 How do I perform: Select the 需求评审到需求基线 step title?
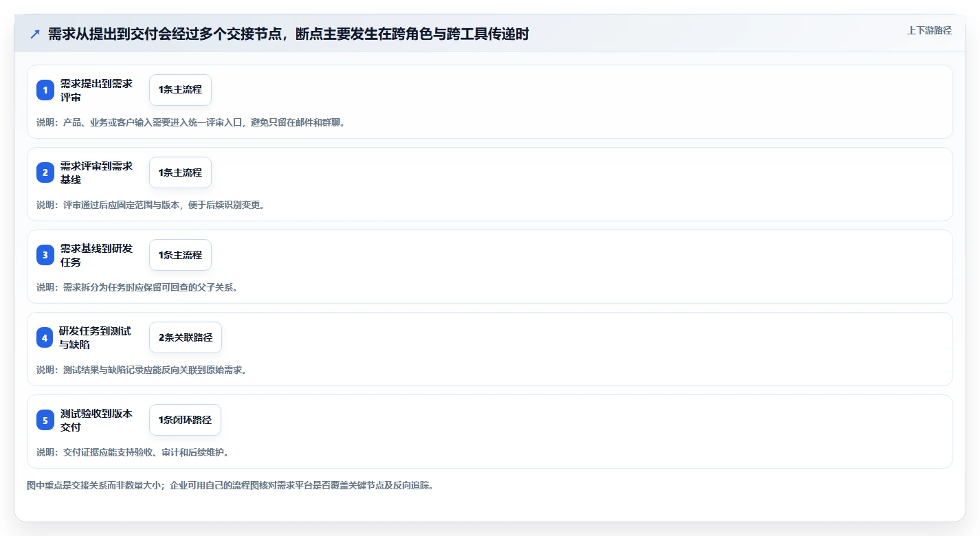[x=96, y=172]
